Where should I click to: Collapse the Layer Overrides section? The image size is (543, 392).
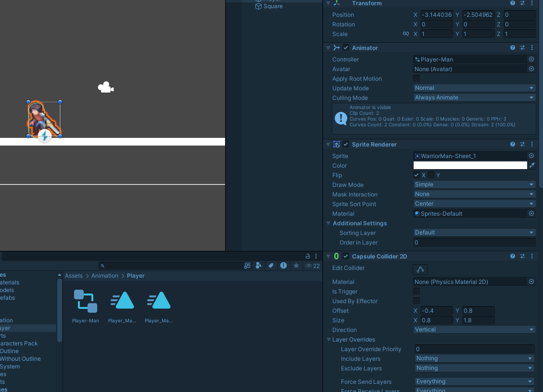click(x=328, y=340)
